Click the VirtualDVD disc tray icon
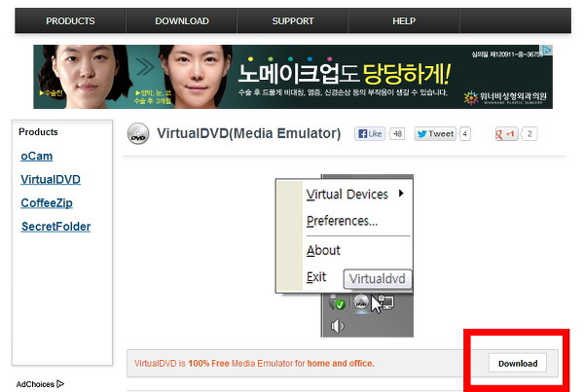 [x=360, y=303]
